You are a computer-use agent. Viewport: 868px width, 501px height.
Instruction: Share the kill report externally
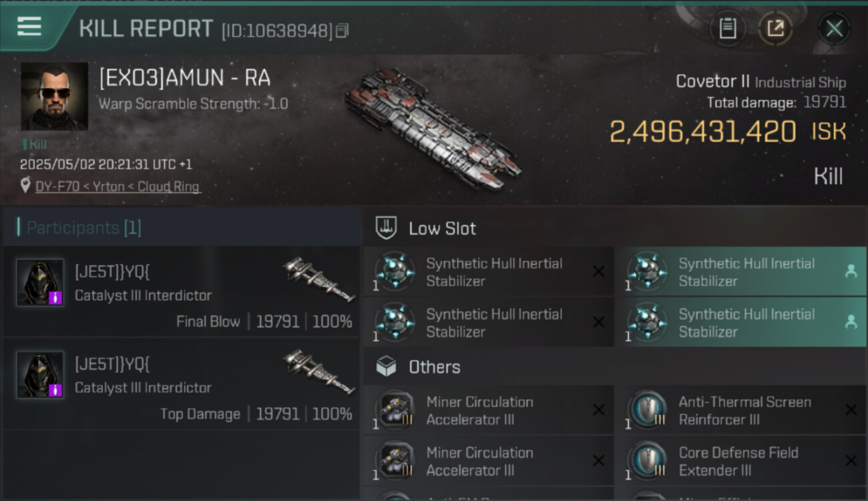775,29
